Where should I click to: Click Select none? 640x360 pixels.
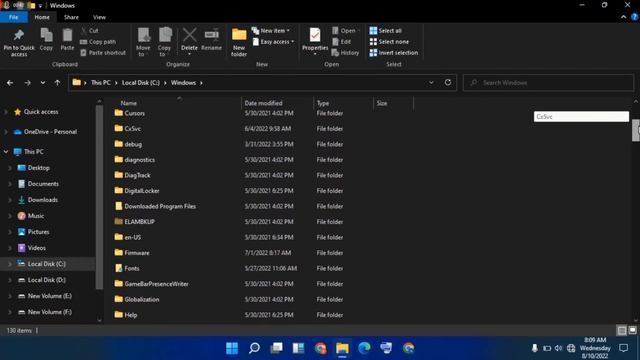point(389,42)
